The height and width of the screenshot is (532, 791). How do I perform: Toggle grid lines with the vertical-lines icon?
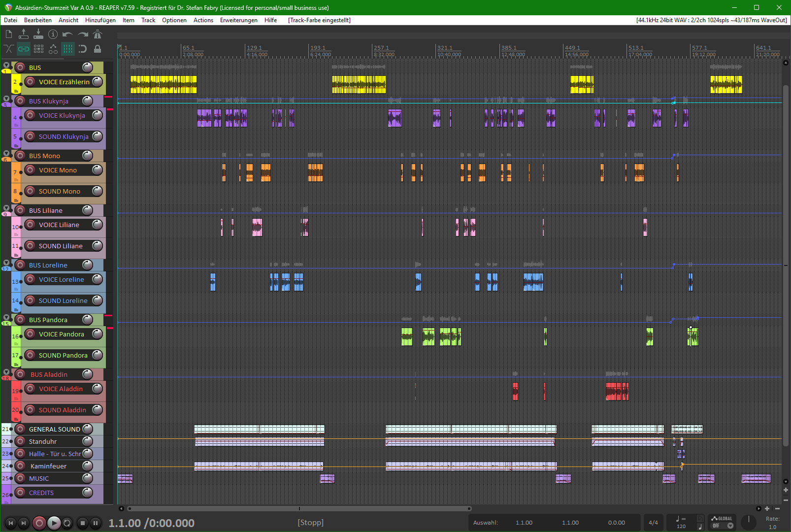(x=67, y=49)
